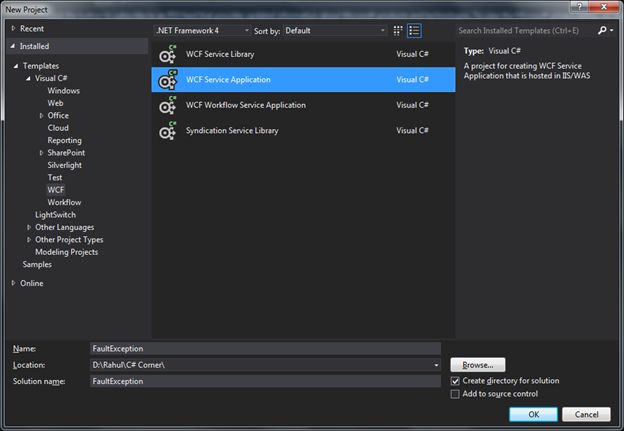Select the LightSwitch category
The width and height of the screenshot is (624, 431).
click(55, 215)
